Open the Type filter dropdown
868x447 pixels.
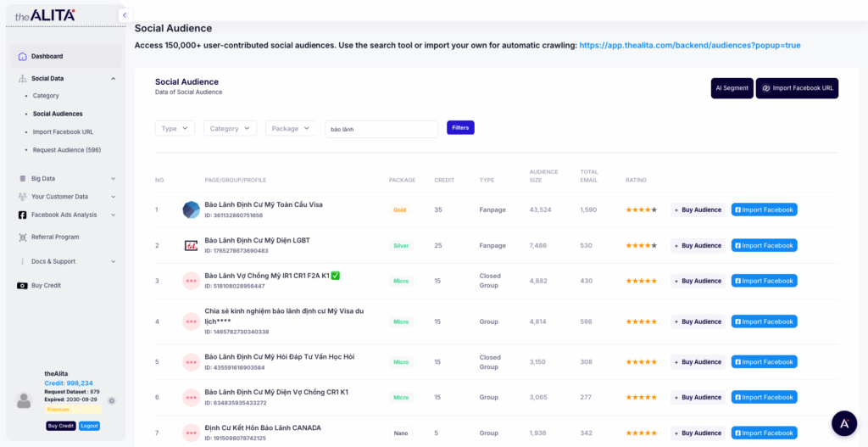pos(175,128)
